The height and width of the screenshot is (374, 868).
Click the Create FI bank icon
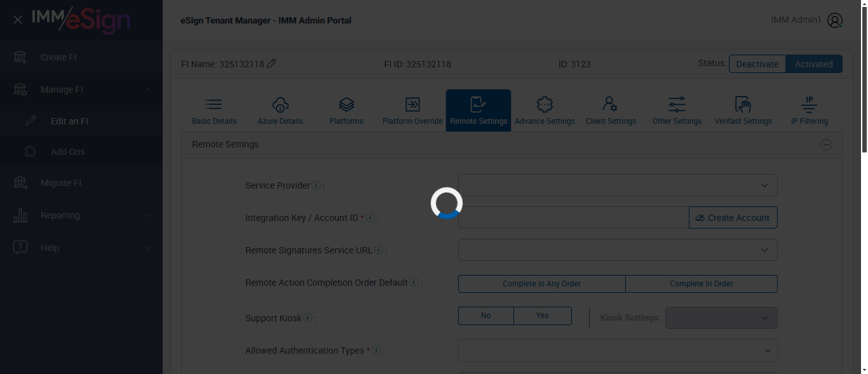coord(20,57)
